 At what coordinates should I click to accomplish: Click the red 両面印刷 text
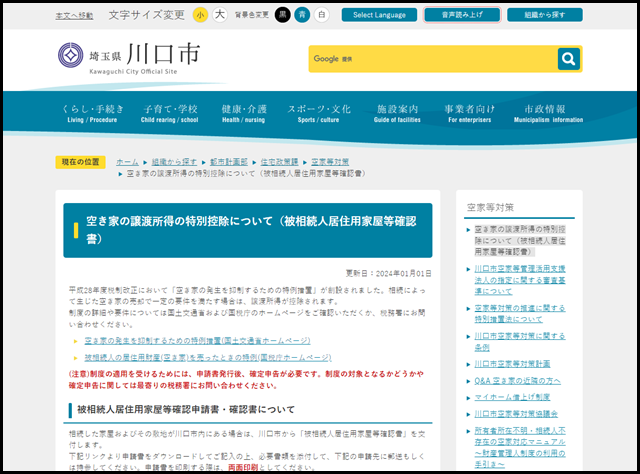point(243,467)
